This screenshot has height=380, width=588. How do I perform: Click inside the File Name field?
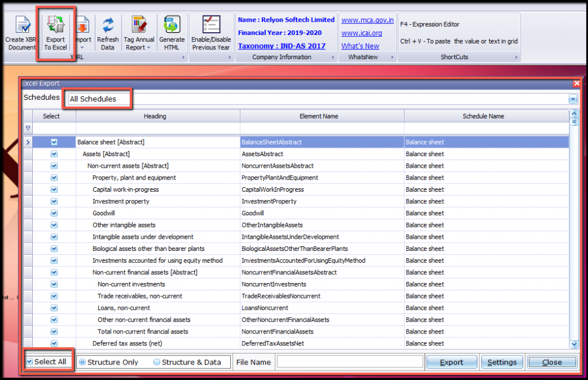pos(349,362)
